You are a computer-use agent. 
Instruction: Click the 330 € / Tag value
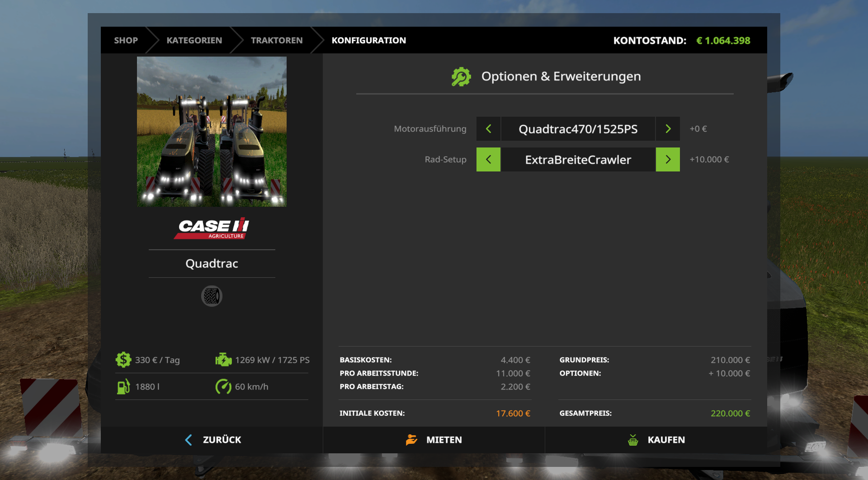click(157, 360)
